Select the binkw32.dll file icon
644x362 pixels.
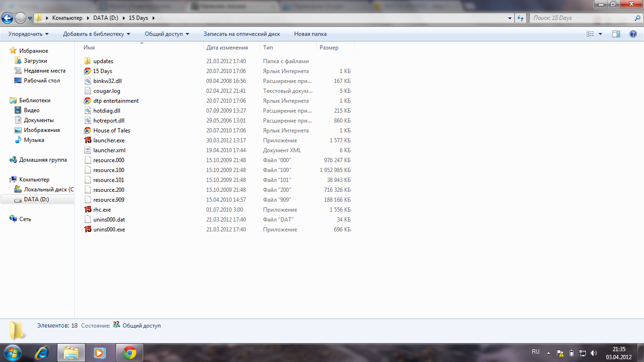87,81
